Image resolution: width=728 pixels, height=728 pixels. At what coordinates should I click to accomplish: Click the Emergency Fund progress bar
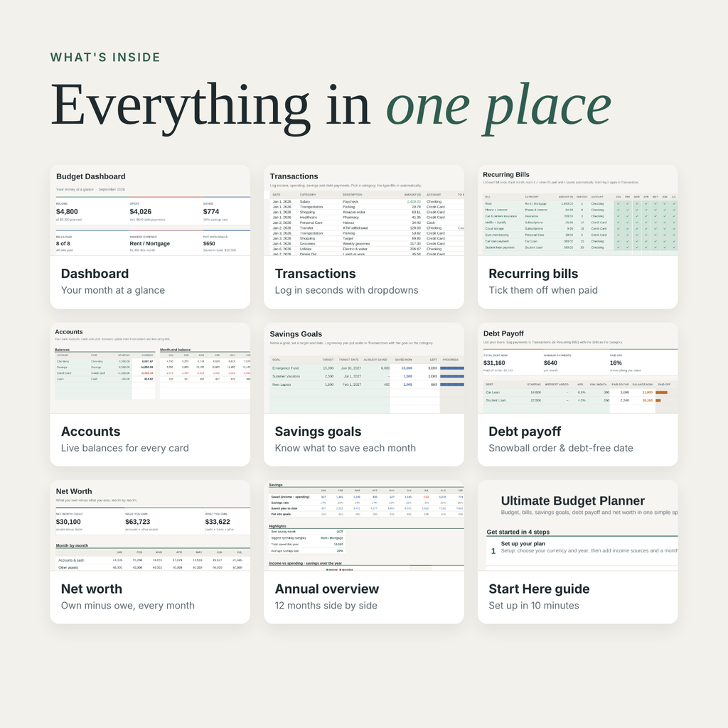[452, 368]
